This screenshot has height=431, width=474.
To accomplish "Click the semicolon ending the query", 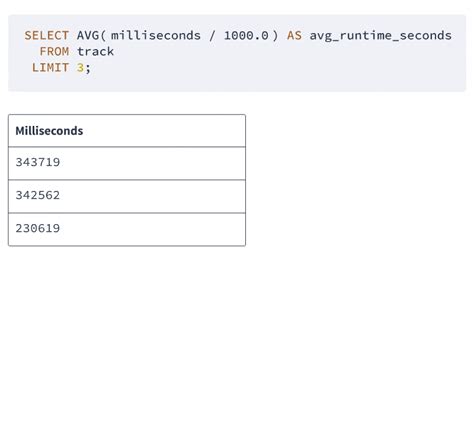I will click(88, 68).
